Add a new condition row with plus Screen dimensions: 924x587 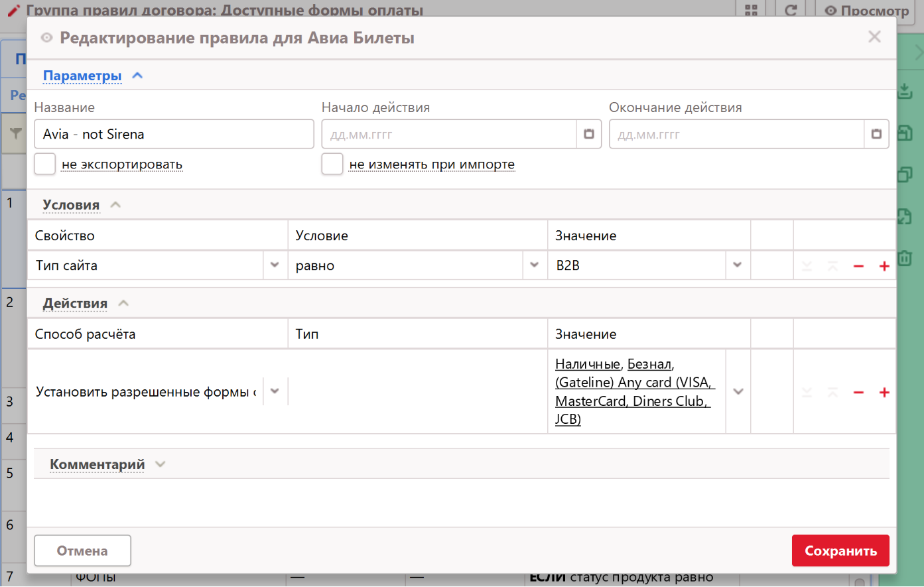[x=884, y=266]
